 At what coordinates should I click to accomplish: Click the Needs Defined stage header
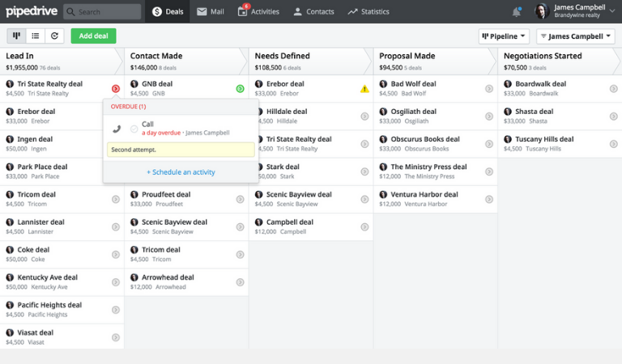[x=311, y=61]
